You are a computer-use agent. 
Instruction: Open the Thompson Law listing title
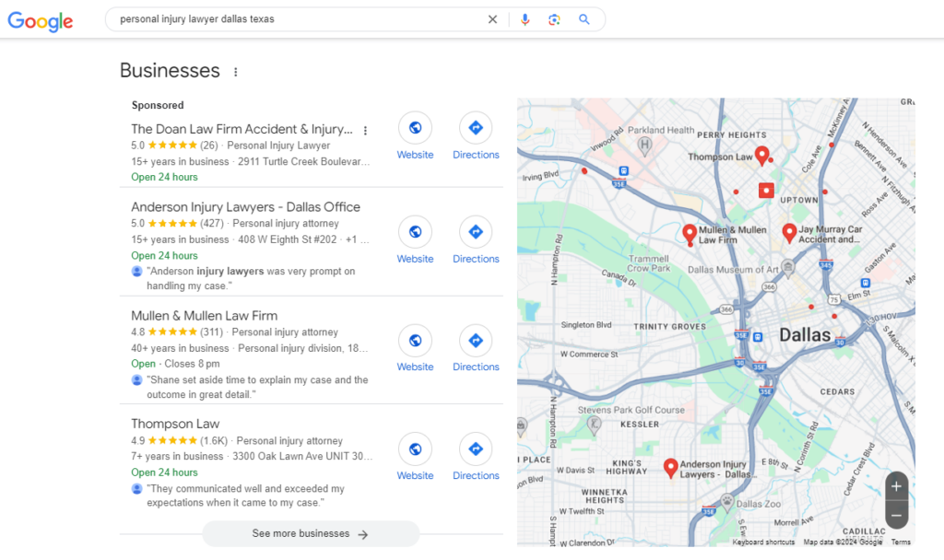tap(175, 424)
